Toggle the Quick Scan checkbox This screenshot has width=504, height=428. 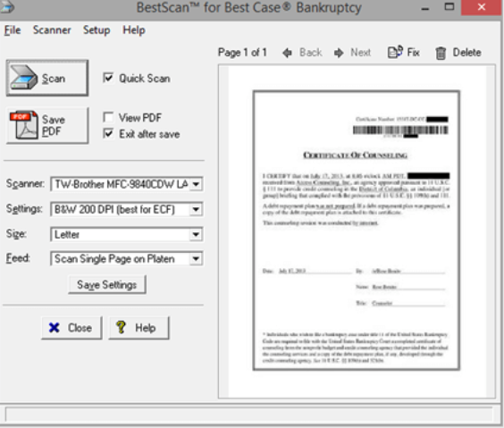108,78
